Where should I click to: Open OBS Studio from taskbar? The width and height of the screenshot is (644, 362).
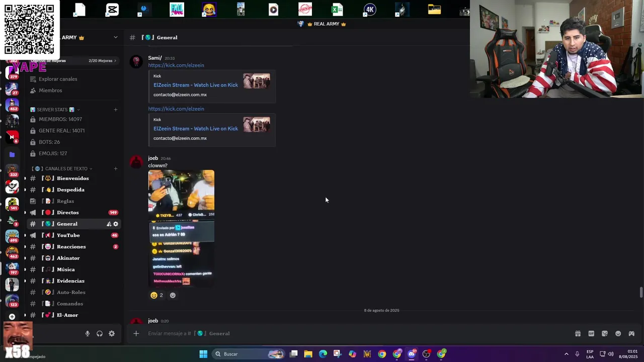tap(427, 354)
